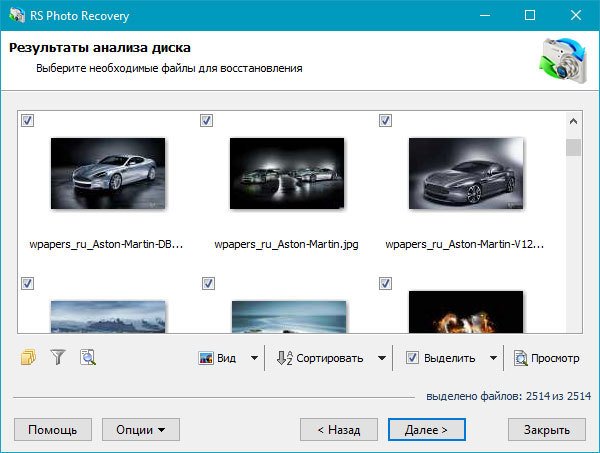Click file name wpapers_ru_Aston-Martin-DB...

[x=106, y=244]
